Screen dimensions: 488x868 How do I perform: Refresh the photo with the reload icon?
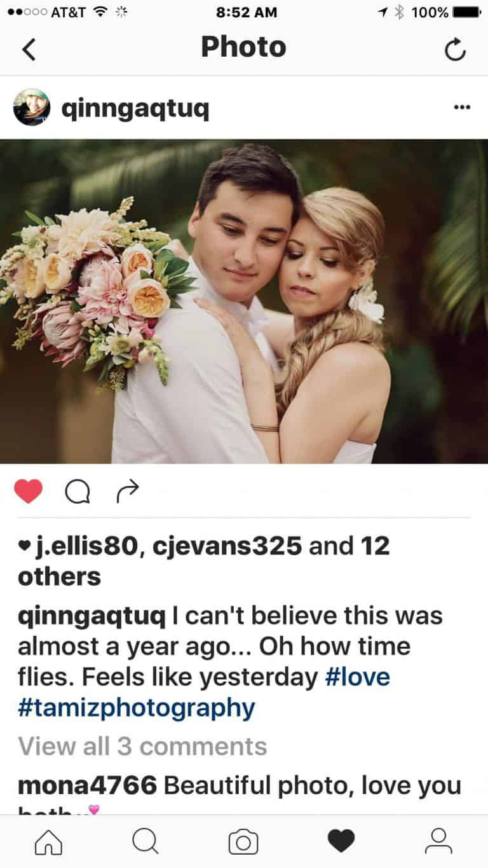point(455,50)
